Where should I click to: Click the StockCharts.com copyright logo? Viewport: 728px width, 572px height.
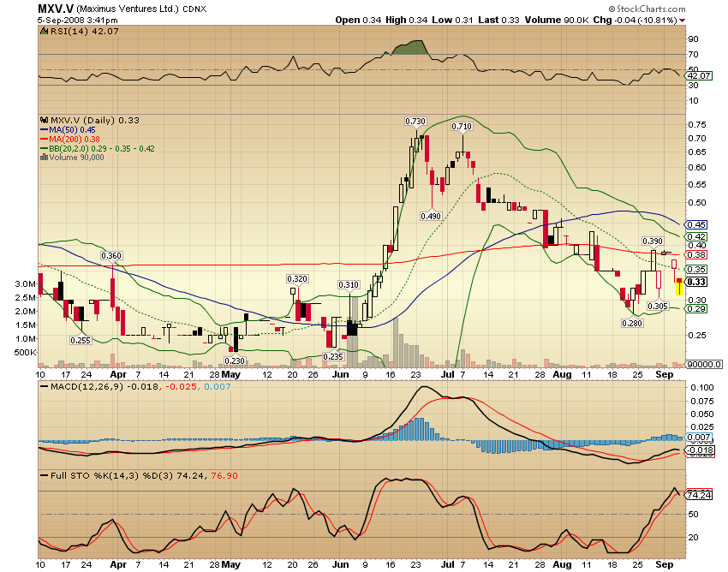[647, 9]
